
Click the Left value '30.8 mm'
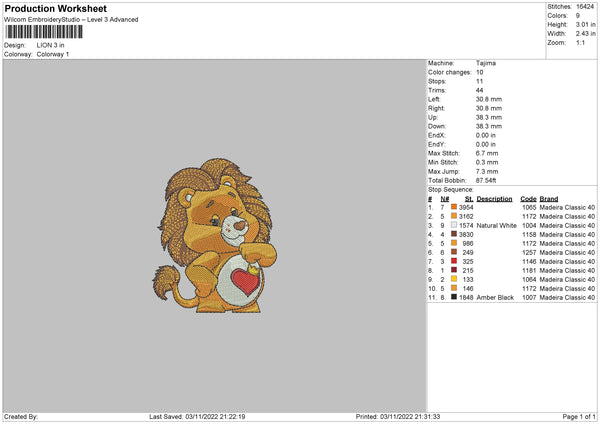pos(489,99)
